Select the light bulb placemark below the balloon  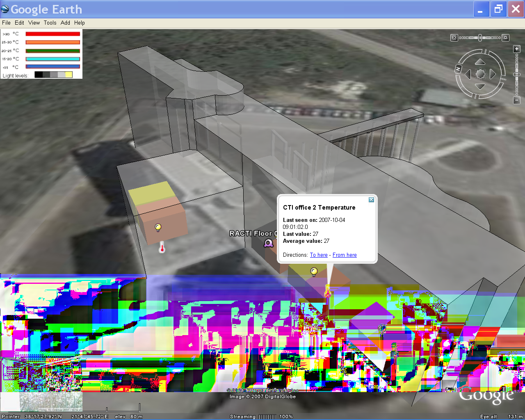[x=314, y=272]
